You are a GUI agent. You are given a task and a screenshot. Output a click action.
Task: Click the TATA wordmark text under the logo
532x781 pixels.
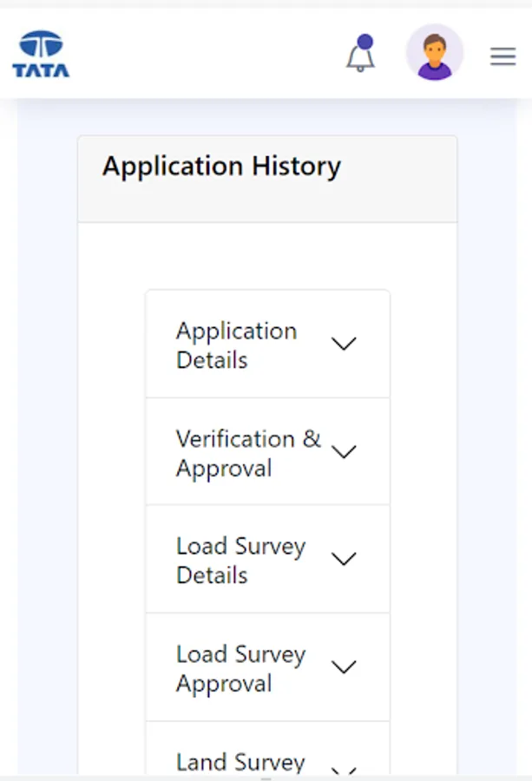(41, 70)
